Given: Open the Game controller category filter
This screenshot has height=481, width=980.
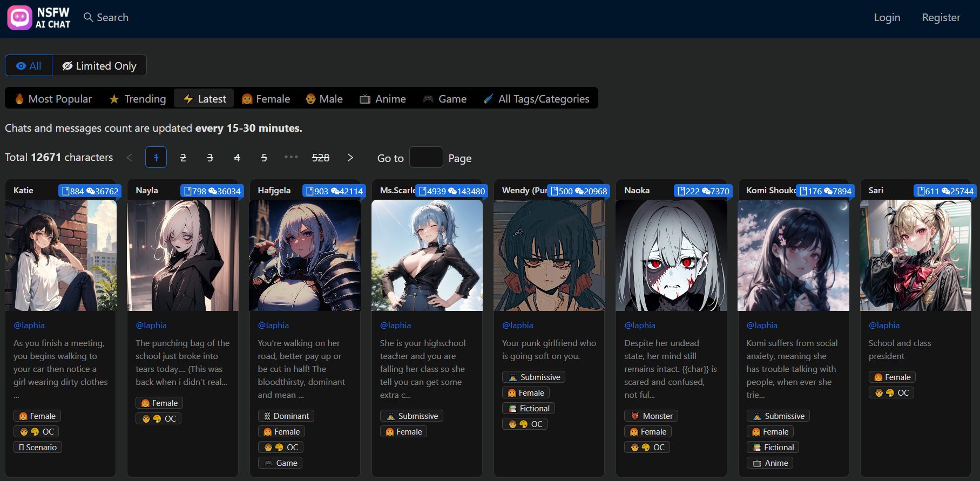Looking at the screenshot, I should pyautogui.click(x=444, y=99).
